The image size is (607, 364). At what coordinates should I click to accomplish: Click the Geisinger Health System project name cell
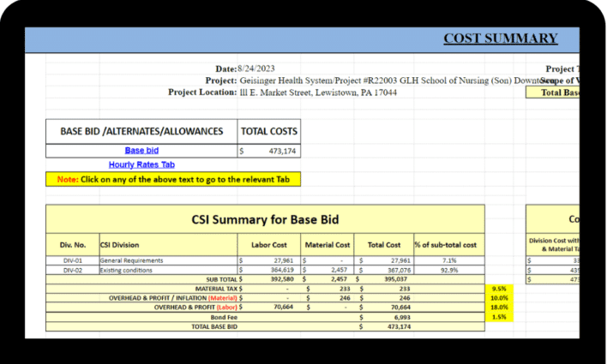point(386,81)
